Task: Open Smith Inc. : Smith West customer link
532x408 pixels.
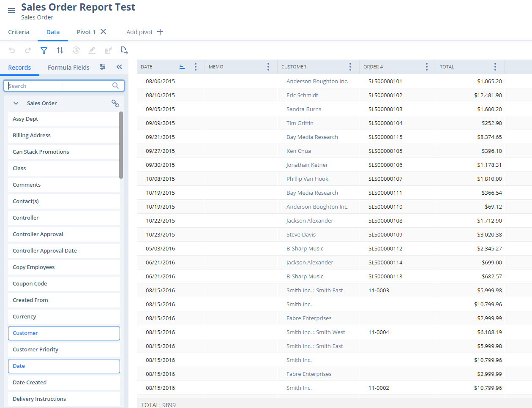Action: pyautogui.click(x=316, y=332)
